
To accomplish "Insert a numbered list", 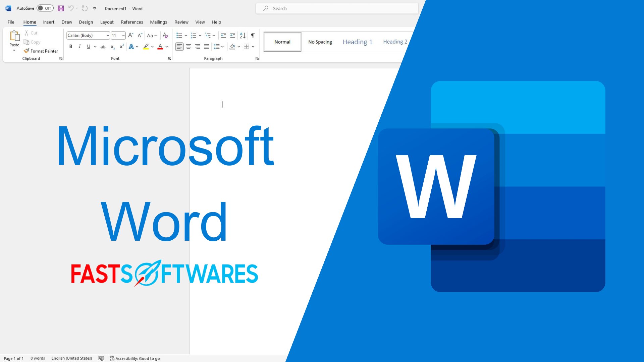I will 194,35.
